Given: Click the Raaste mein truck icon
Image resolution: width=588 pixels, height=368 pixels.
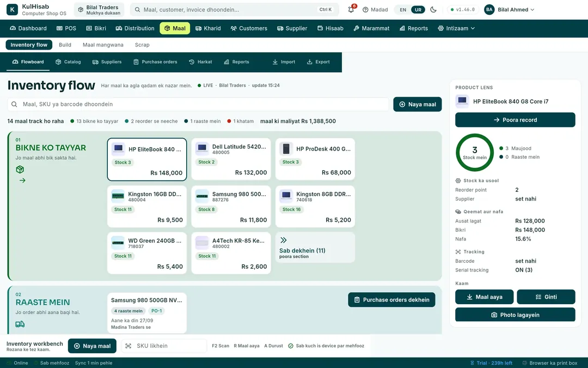Looking at the screenshot, I should click(x=20, y=324).
